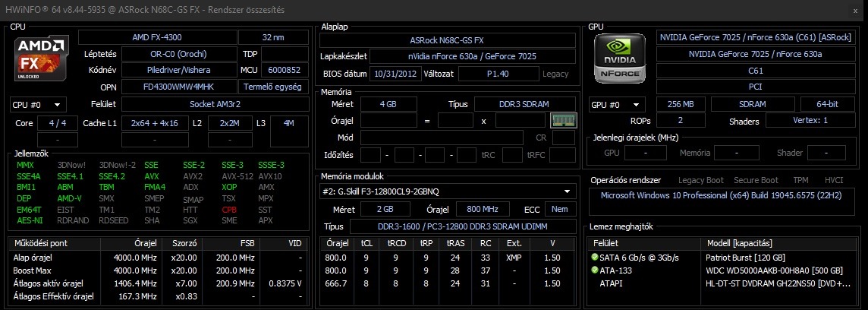Click the SSE4A feature flag
Screen dimensions: 868x310
pos(28,176)
